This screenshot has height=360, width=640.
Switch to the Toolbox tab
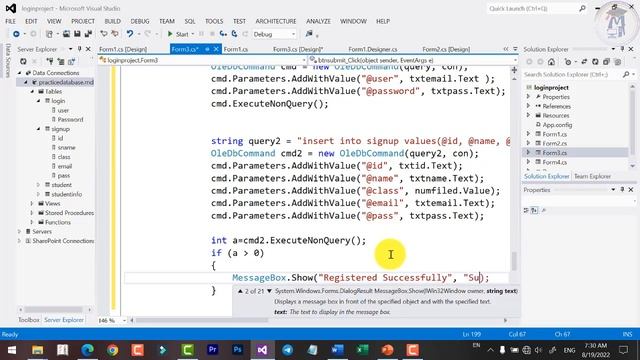click(x=29, y=320)
